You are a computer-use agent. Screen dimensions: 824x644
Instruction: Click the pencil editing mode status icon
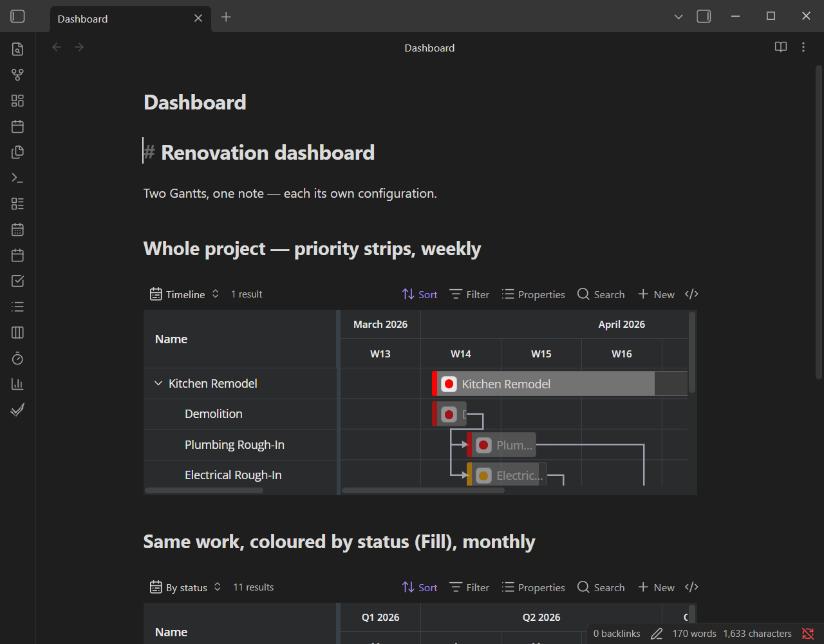[657, 634]
